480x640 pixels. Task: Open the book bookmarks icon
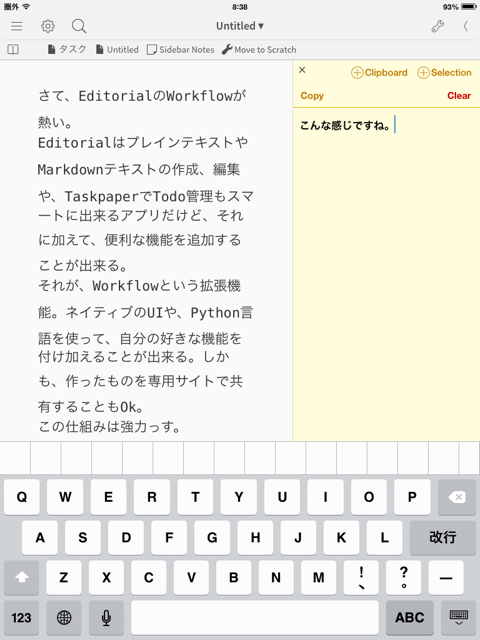13,50
